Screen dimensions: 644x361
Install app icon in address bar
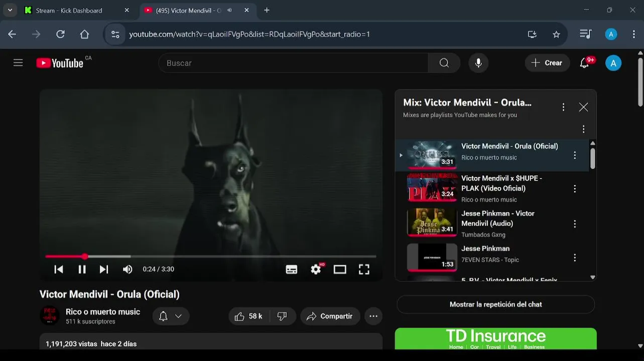click(532, 34)
